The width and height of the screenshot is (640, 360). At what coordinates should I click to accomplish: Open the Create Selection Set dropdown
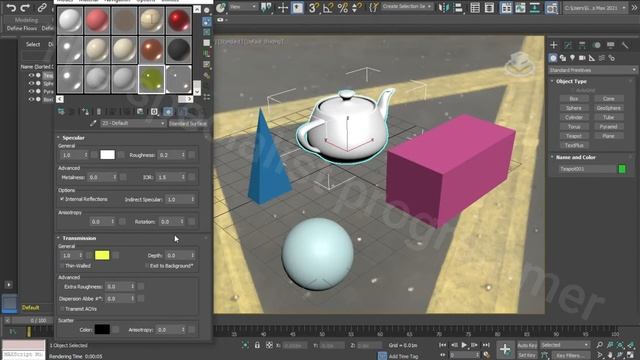point(407,7)
